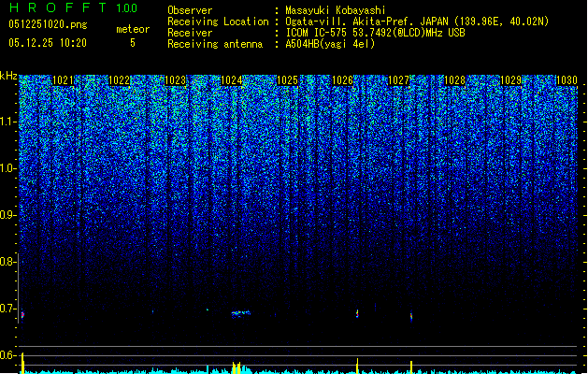Click the yellow intensity spike below 1026

coord(357,366)
